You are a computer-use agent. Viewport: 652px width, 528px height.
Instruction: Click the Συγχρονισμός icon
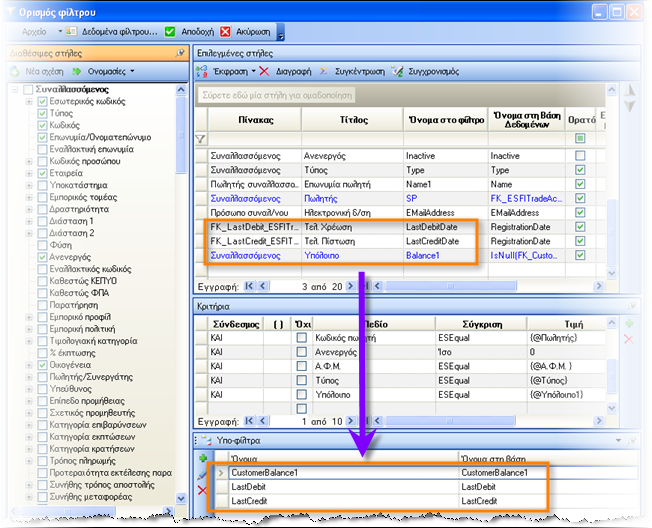[x=398, y=72]
